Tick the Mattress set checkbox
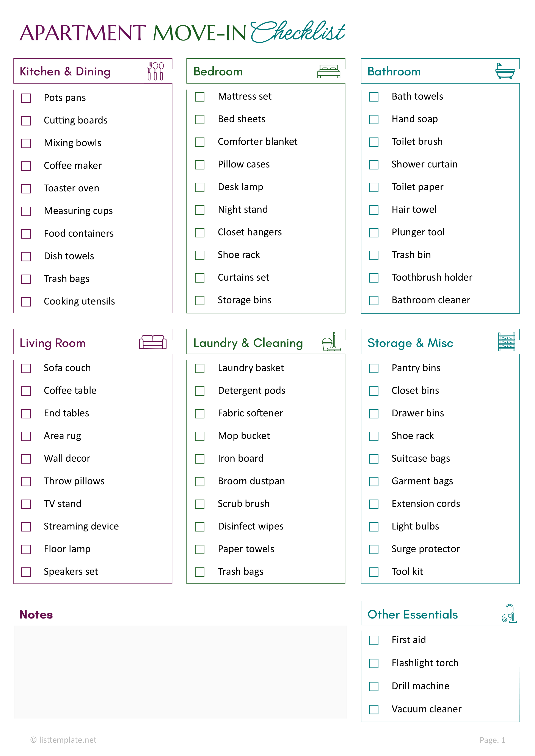 [200, 97]
